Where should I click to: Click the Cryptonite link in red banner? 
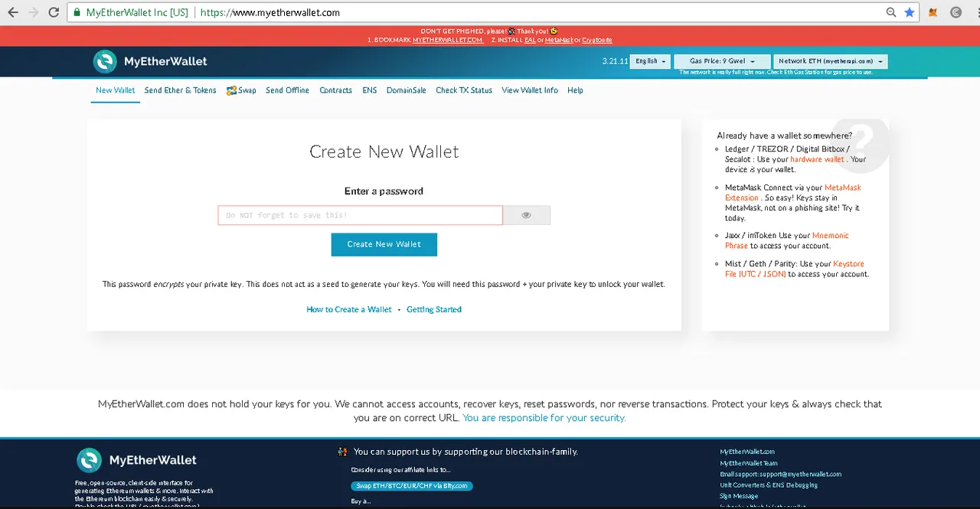tap(597, 40)
